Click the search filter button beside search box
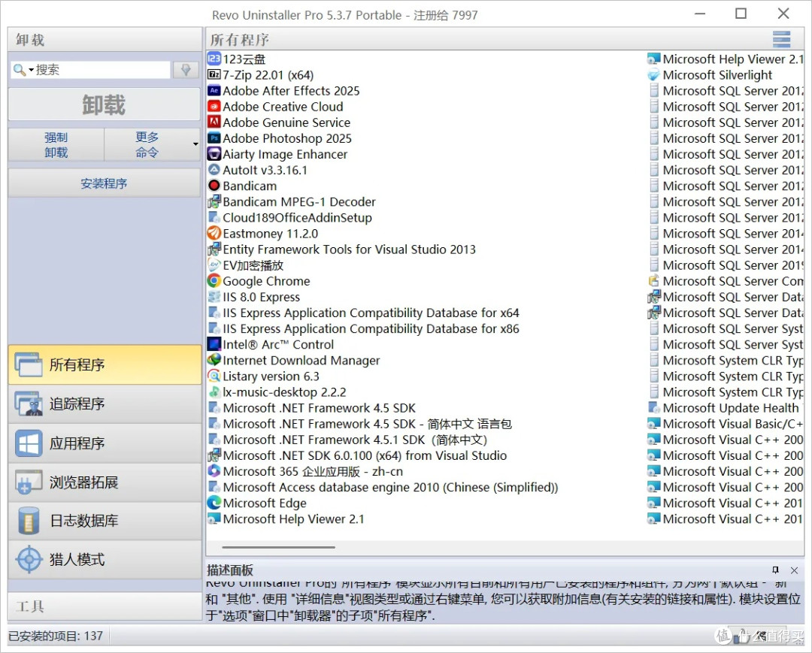The width and height of the screenshot is (812, 653). (185, 70)
